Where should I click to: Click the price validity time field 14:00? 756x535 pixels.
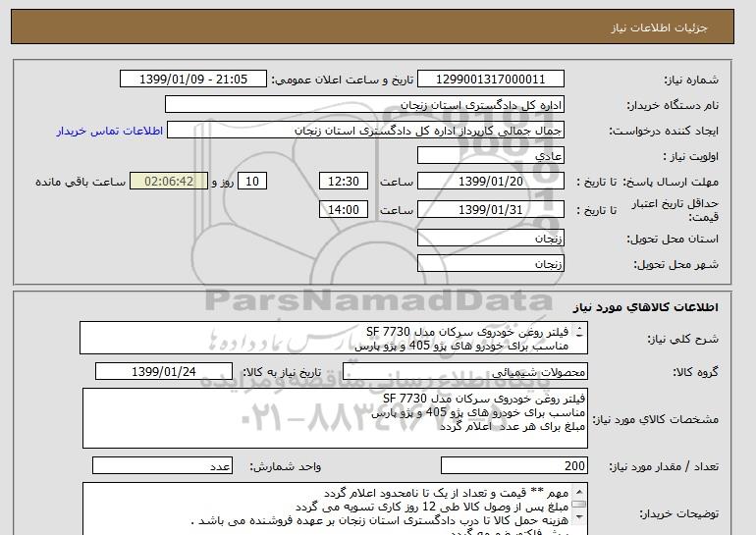pyautogui.click(x=344, y=210)
